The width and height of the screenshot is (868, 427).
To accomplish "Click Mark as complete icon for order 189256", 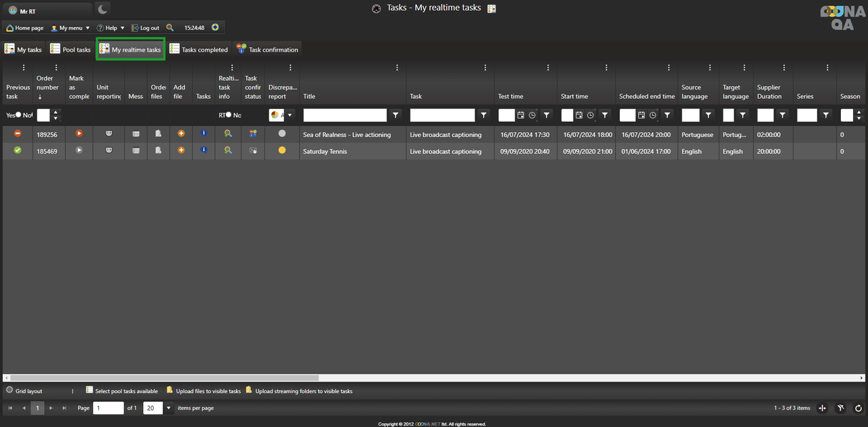I will tap(79, 134).
